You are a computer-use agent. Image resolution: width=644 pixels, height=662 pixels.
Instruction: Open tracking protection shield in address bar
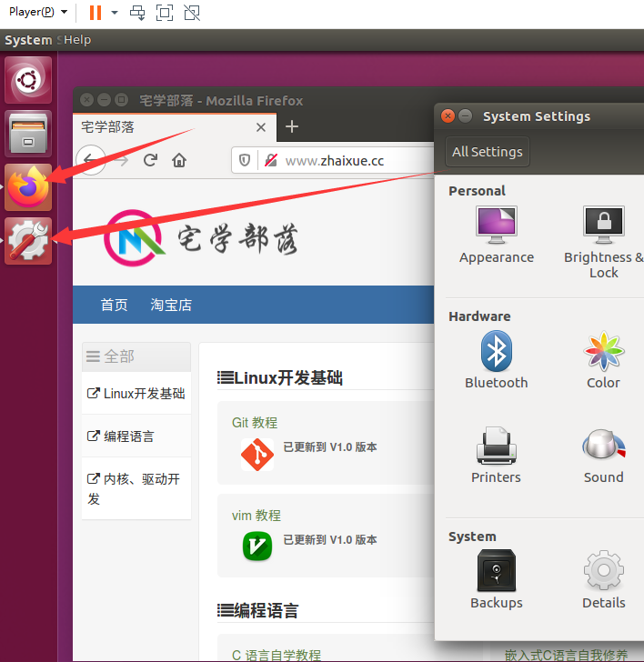coord(245,160)
